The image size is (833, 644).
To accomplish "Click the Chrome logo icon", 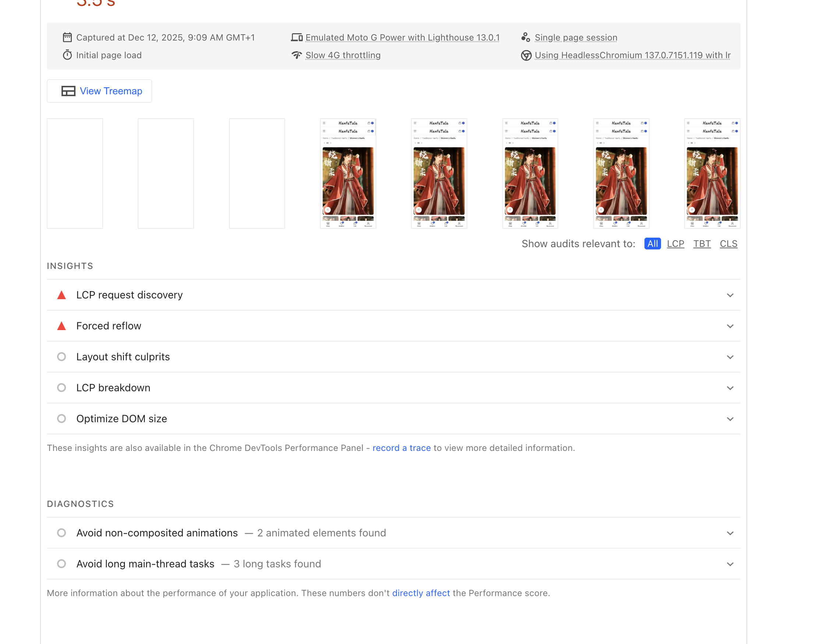I will [526, 55].
